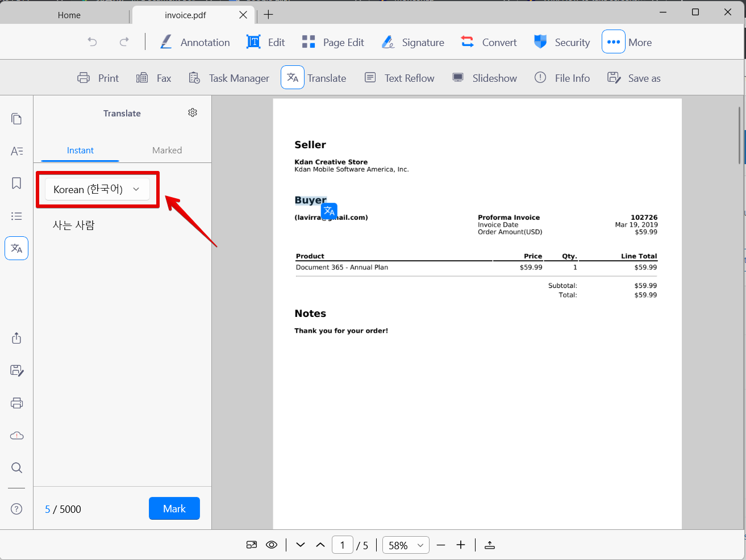The height and width of the screenshot is (560, 746).
Task: Click the translate icon in left sidebar
Action: (x=16, y=248)
